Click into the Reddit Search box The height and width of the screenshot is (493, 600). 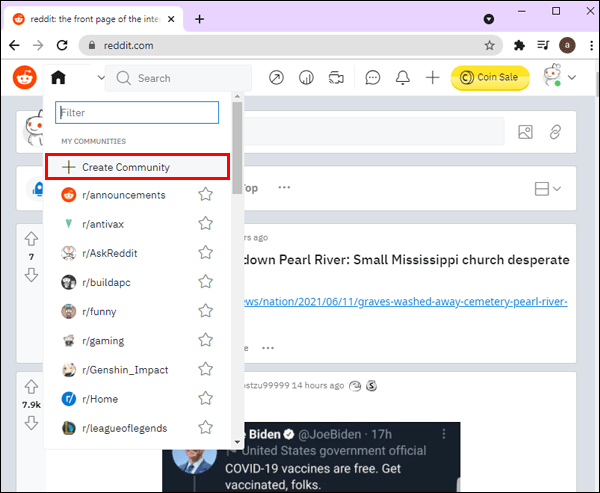178,78
